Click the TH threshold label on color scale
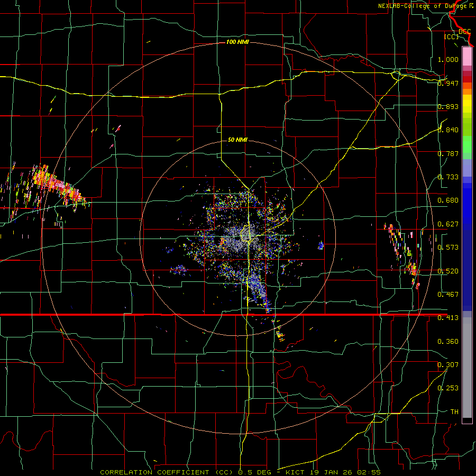This screenshot has height=476, width=476. click(454, 411)
